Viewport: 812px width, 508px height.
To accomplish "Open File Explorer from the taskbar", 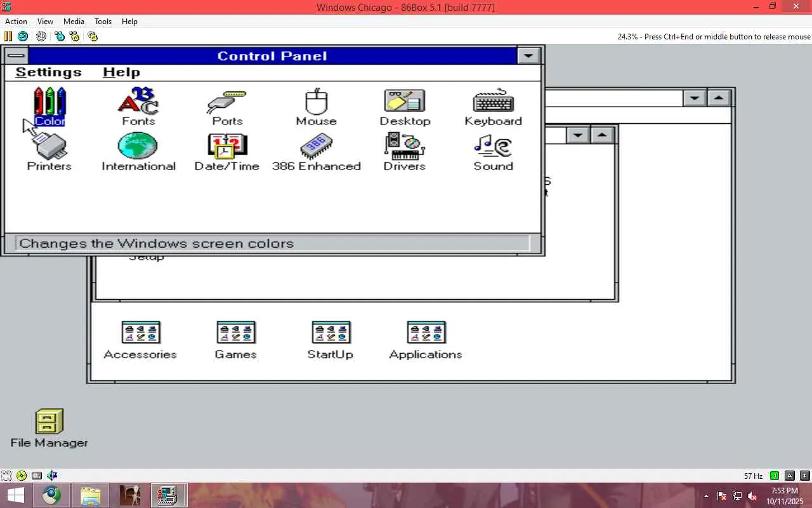I will [x=91, y=495].
